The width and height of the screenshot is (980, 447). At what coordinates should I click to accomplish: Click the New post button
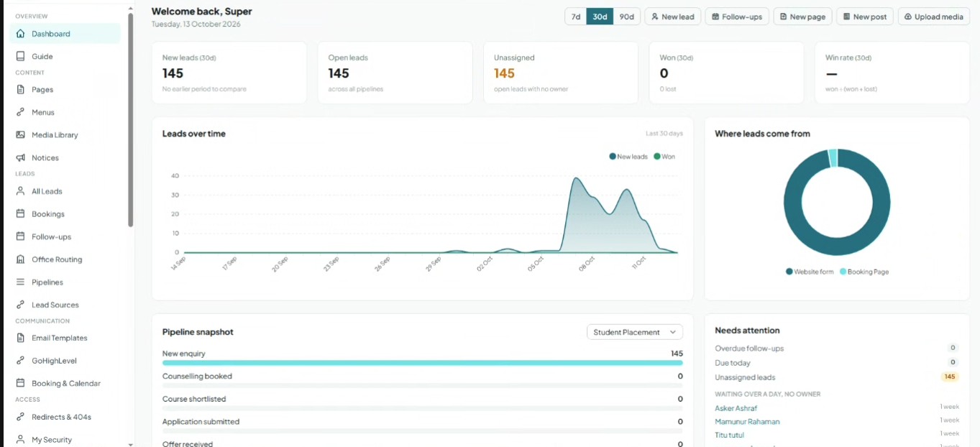pos(865,17)
